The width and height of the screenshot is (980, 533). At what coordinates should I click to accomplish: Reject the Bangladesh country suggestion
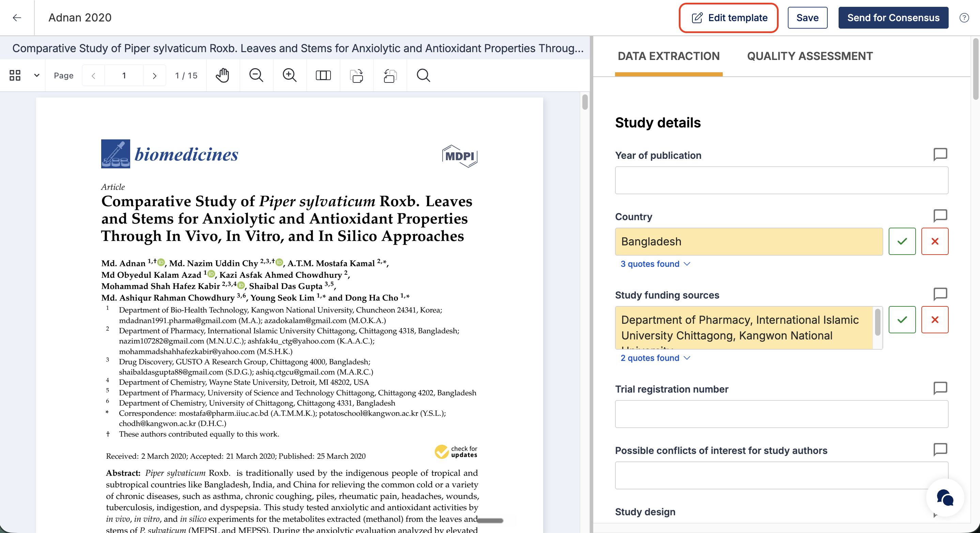pyautogui.click(x=935, y=241)
